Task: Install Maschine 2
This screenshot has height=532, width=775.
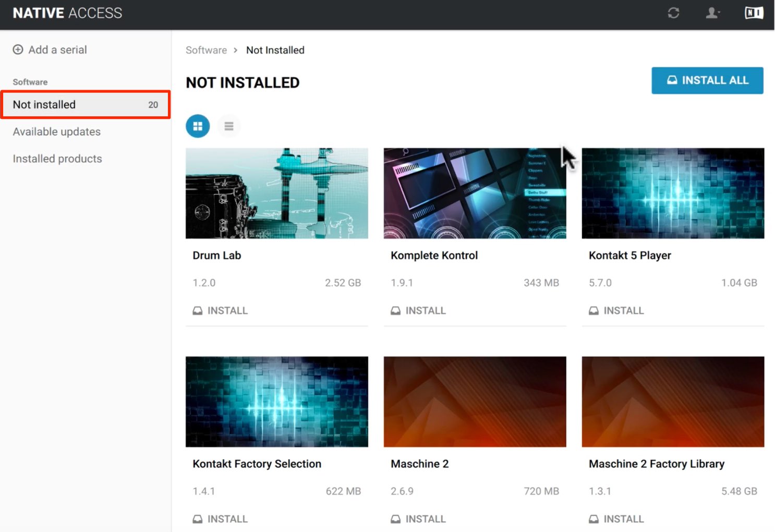Action: 418,519
